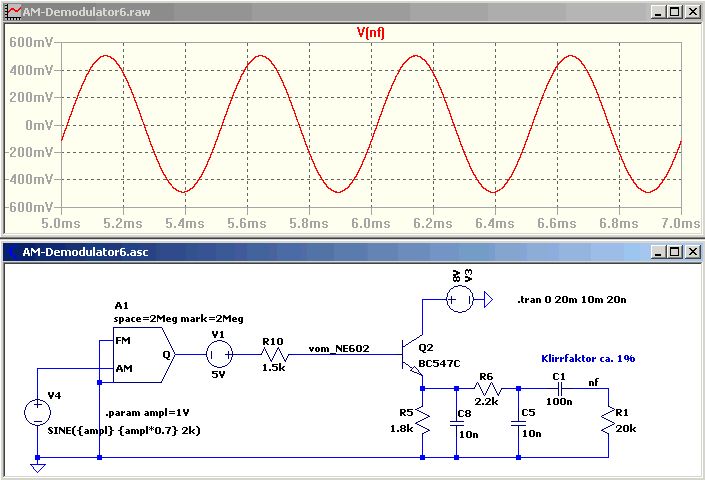Select the A1 modulator block symbol

(x=143, y=355)
